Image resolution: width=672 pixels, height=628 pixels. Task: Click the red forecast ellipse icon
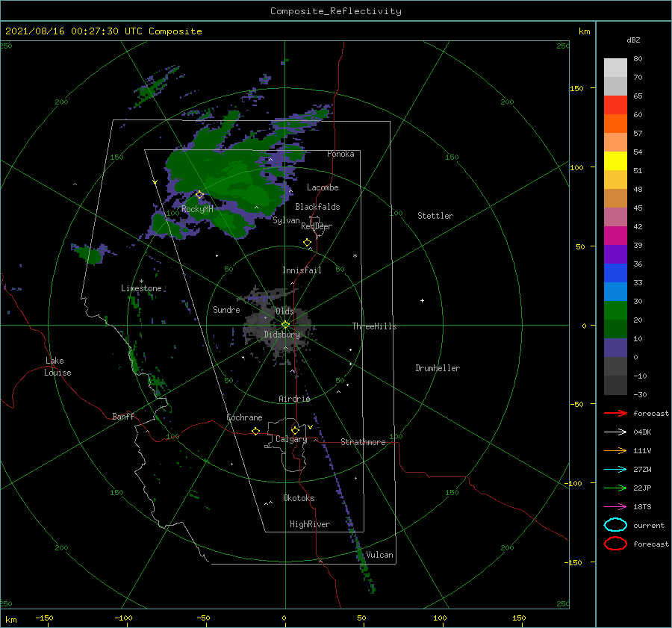click(x=615, y=544)
